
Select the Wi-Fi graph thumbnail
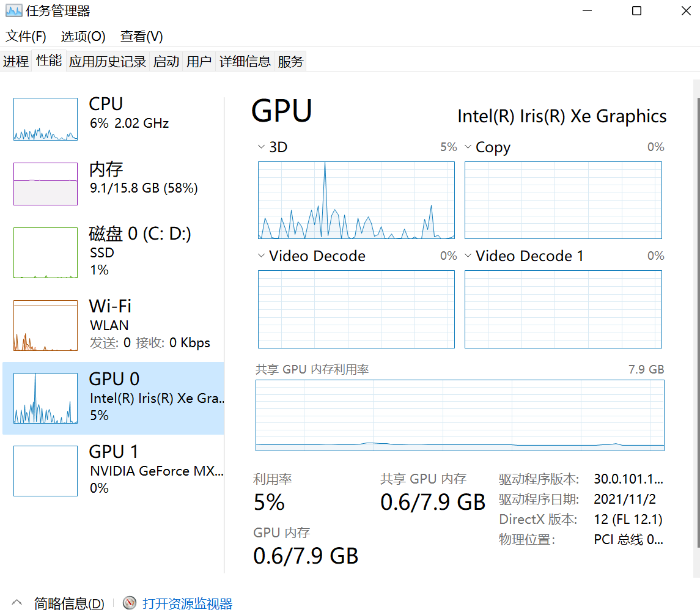click(45, 325)
